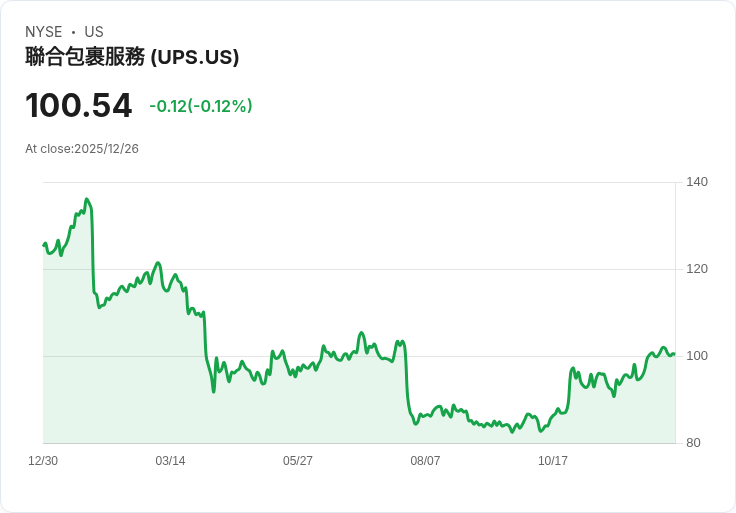Click the 05/27 x-axis date

tap(298, 461)
